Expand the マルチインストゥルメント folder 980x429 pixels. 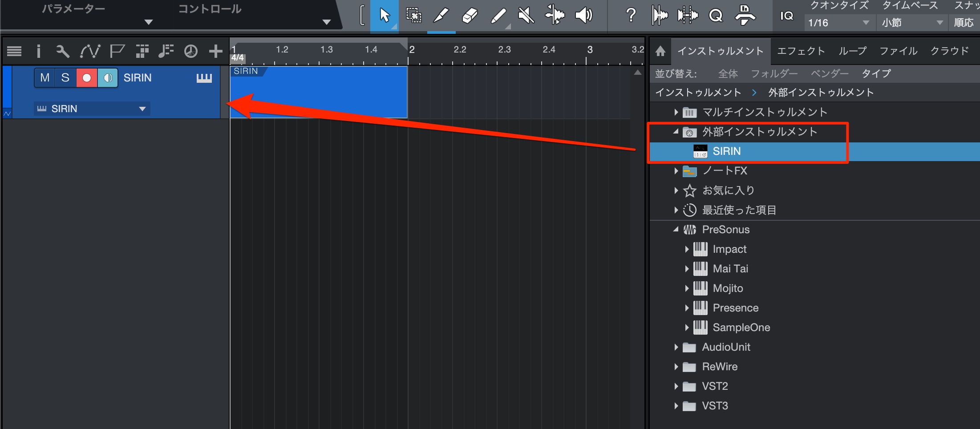[x=676, y=112]
